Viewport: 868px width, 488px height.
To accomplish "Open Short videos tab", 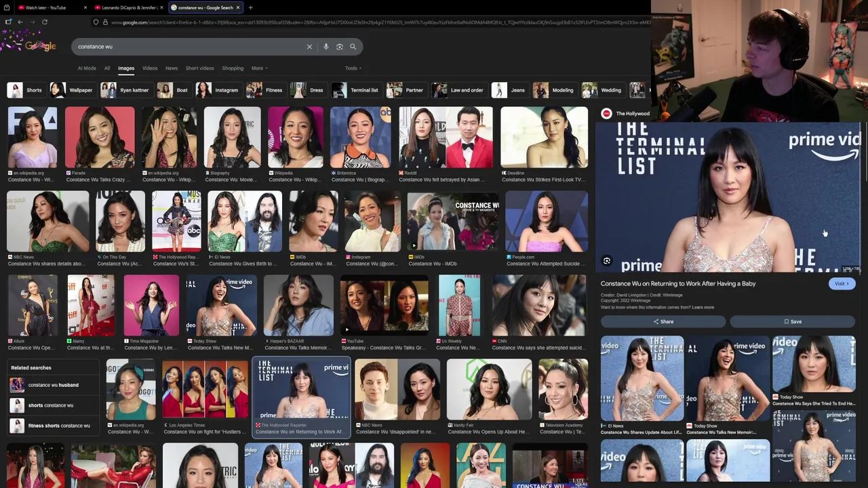I will tap(200, 68).
